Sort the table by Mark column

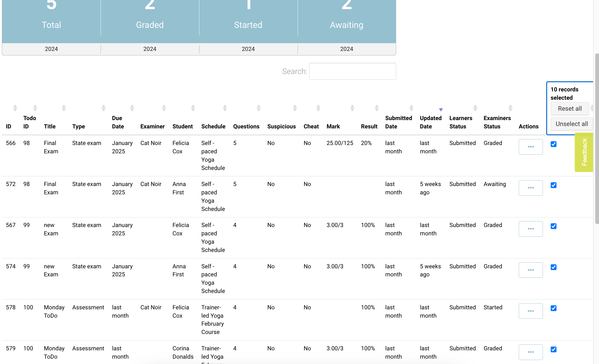point(352,108)
